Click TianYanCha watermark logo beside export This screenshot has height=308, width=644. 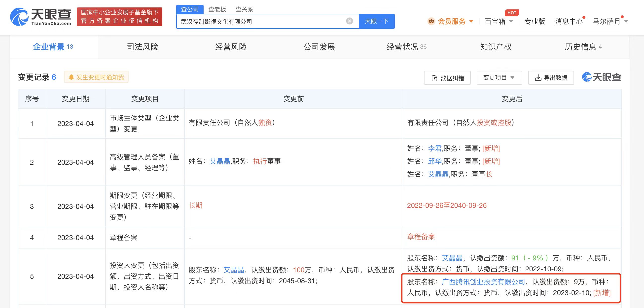(602, 77)
